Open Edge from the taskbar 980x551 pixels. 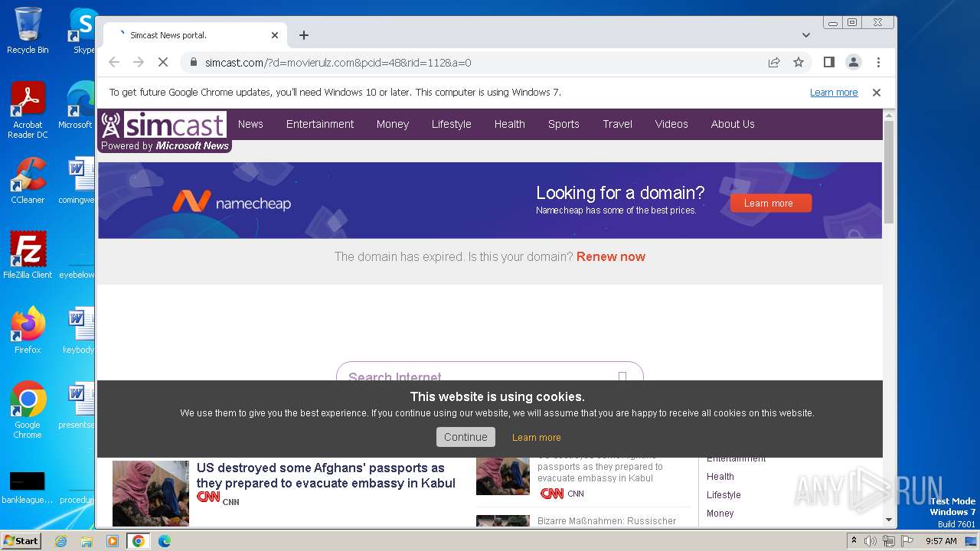point(165,541)
